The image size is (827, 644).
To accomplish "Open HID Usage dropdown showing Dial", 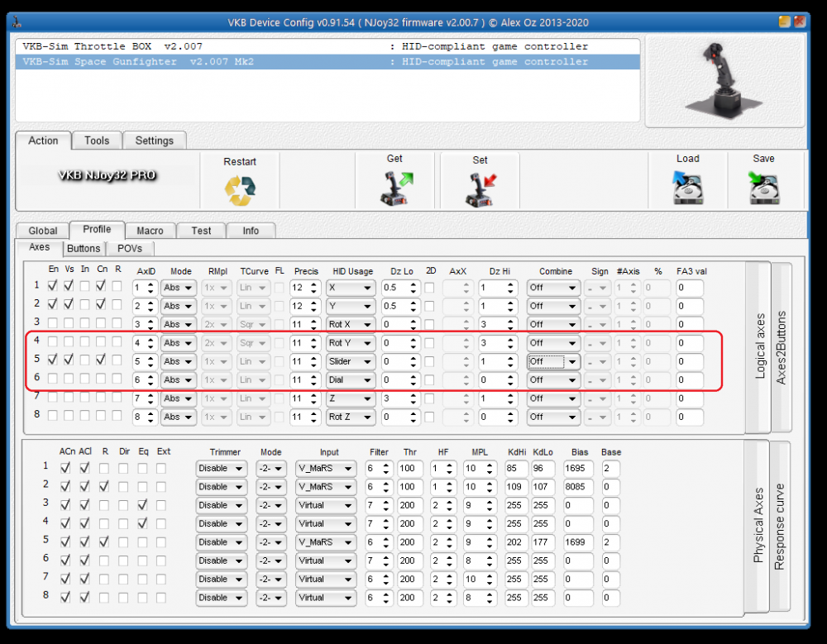I will [350, 379].
